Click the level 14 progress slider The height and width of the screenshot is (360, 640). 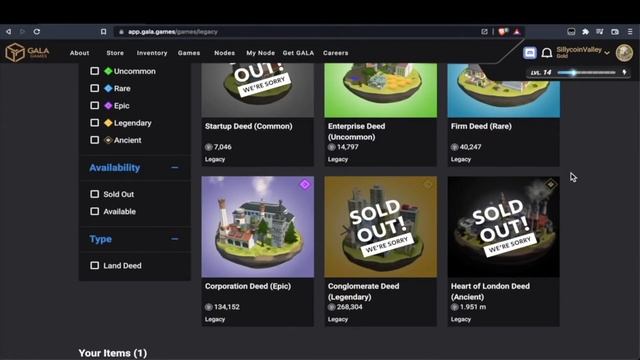pyautogui.click(x=586, y=73)
